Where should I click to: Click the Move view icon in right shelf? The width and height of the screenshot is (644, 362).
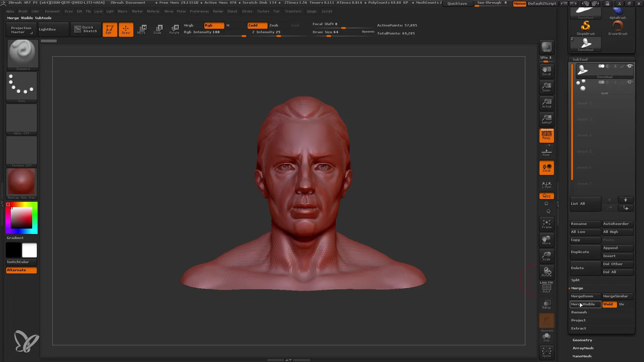pyautogui.click(x=546, y=240)
